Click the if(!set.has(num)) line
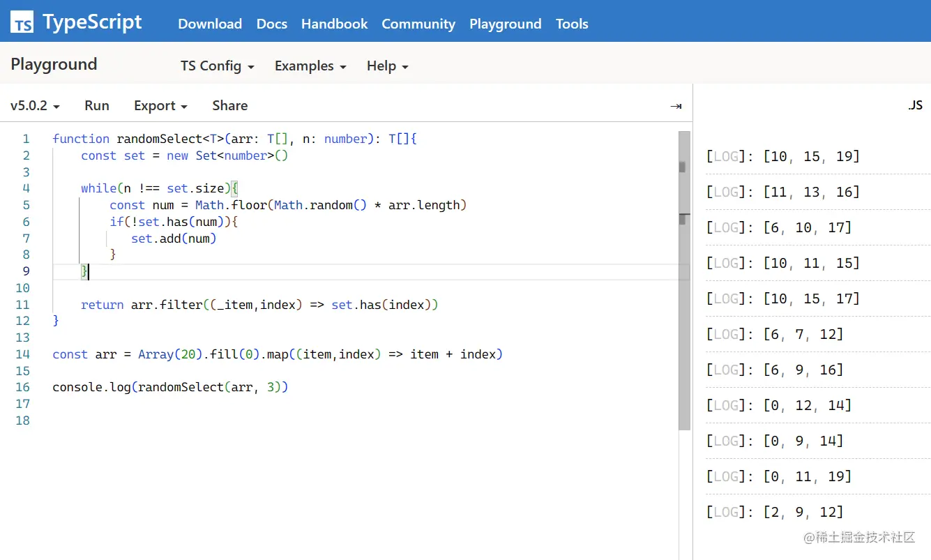This screenshot has height=560, width=931. [x=174, y=222]
